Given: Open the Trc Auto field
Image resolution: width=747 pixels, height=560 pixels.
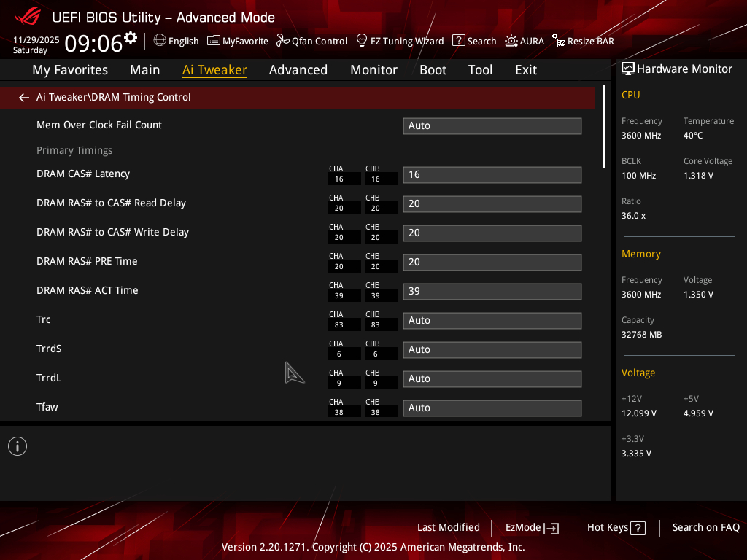Looking at the screenshot, I should (492, 320).
